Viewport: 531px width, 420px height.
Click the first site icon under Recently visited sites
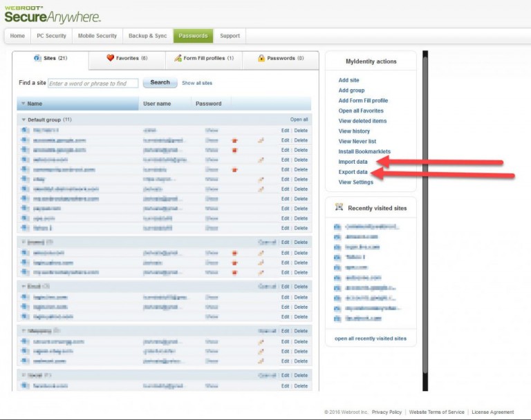(x=337, y=227)
